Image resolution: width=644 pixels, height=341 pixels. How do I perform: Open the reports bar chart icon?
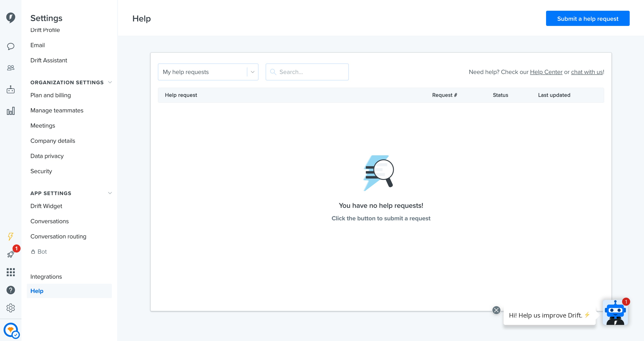11,111
